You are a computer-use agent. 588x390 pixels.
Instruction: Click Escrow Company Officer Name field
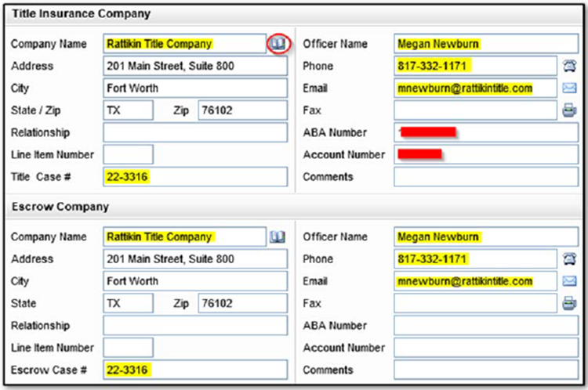[486, 237]
